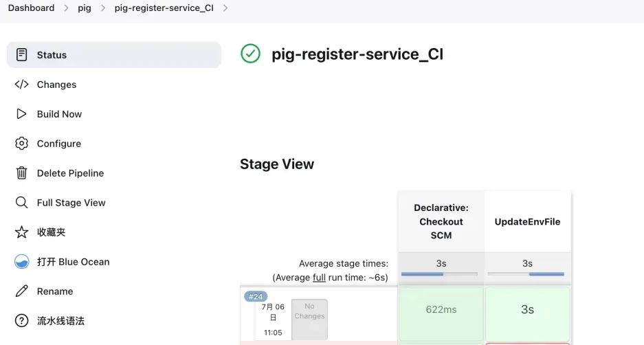
Task: Click the Blue Ocean wave icon
Action: pyautogui.click(x=21, y=262)
